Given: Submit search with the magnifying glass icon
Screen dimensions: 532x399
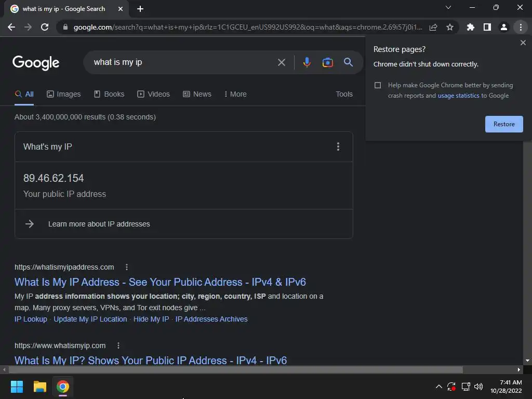Looking at the screenshot, I should pos(349,62).
